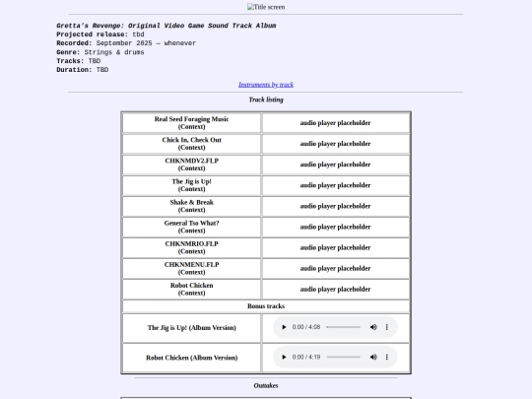Click the Projected release tbd line
Viewport: 532px width, 399px height.
pyautogui.click(x=100, y=34)
